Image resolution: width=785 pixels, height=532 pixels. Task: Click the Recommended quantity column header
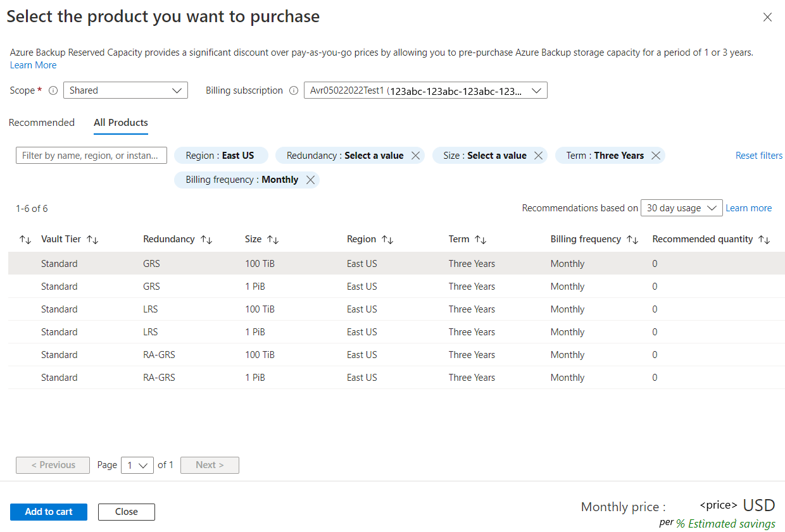tap(703, 239)
